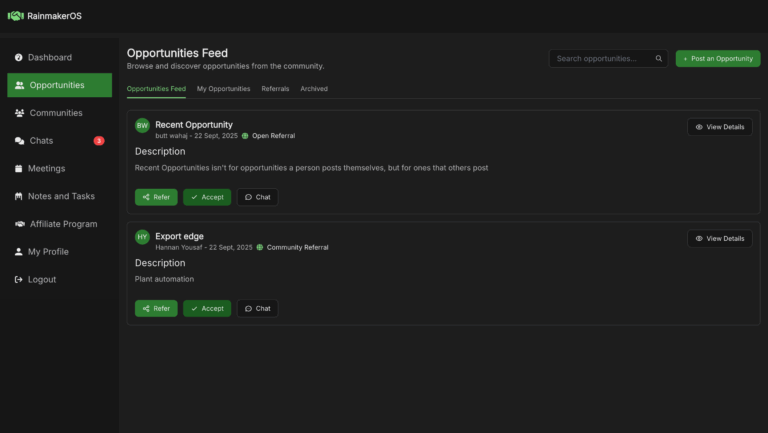Refer the Recent Opportunity post
The height and width of the screenshot is (433, 768).
coord(156,197)
